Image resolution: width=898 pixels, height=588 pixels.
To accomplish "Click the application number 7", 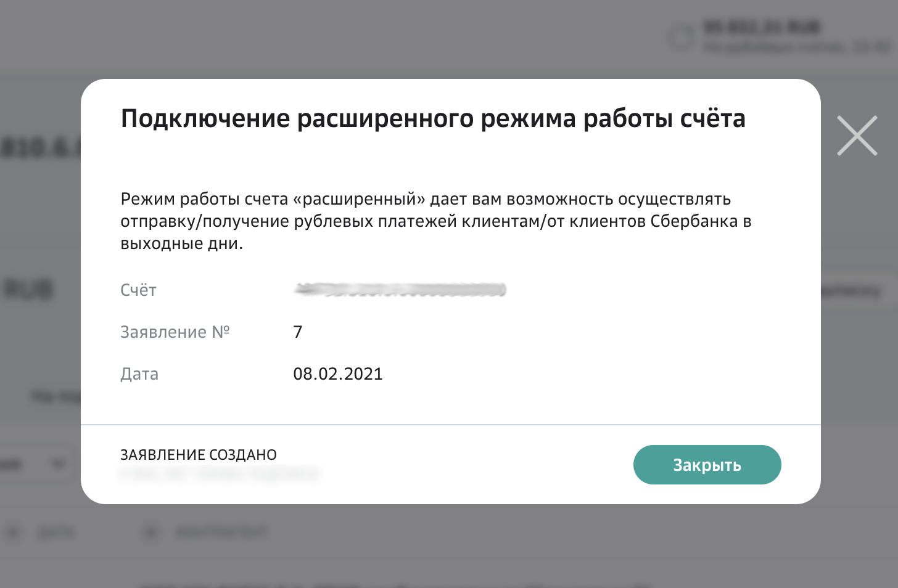I will (x=298, y=332).
